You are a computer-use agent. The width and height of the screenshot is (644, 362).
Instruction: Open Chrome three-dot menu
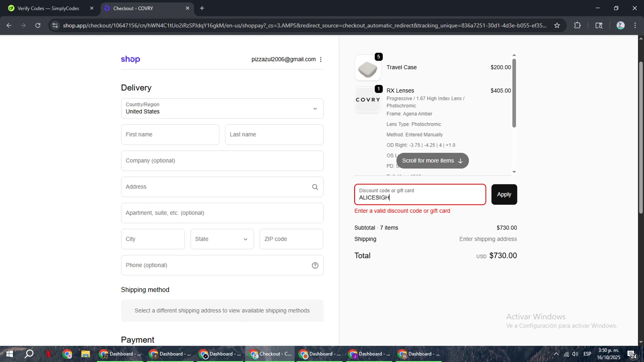pyautogui.click(x=635, y=25)
